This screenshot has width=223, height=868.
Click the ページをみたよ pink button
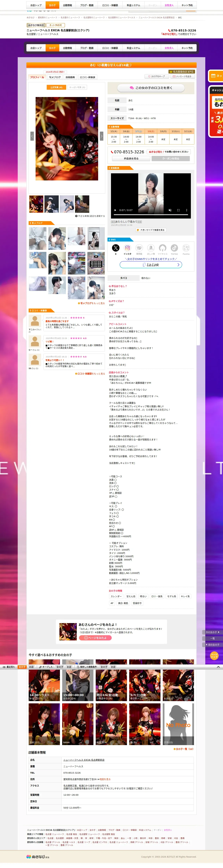pyautogui.click(x=95, y=638)
